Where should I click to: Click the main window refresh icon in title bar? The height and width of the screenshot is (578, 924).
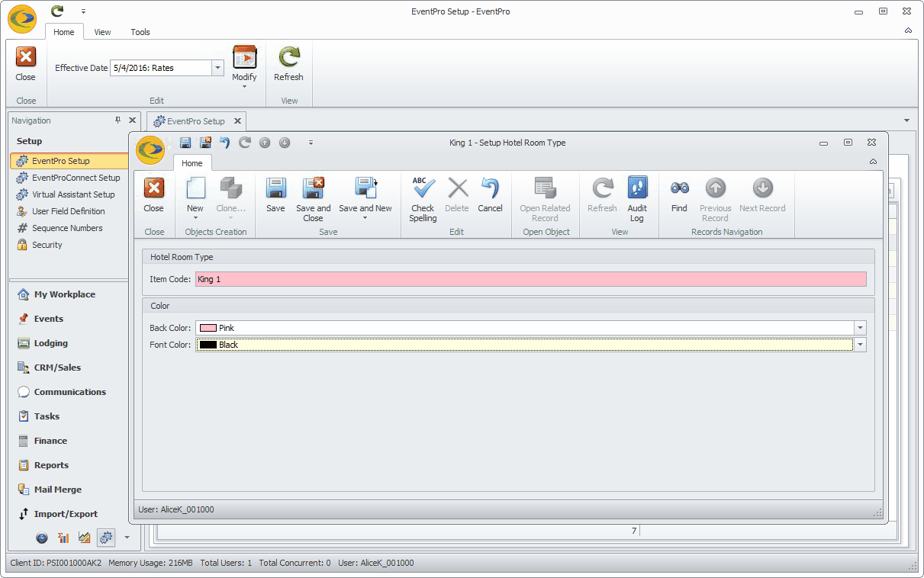57,11
